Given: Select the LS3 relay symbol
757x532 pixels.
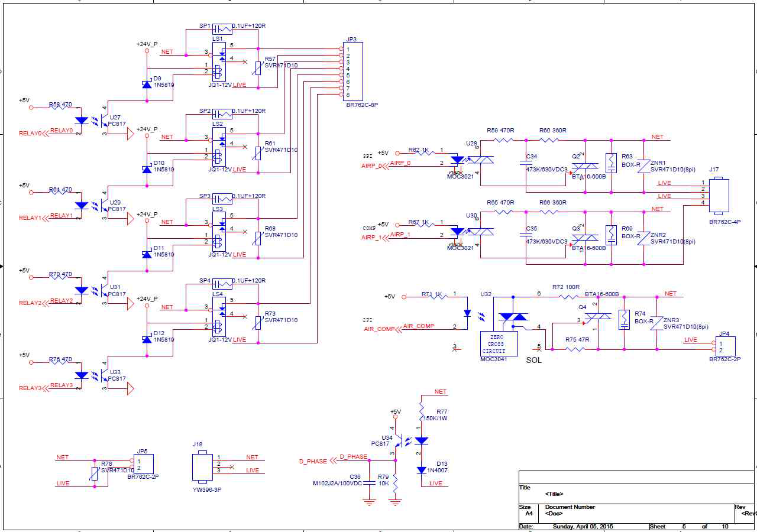Looking at the screenshot, I should pyautogui.click(x=218, y=231).
